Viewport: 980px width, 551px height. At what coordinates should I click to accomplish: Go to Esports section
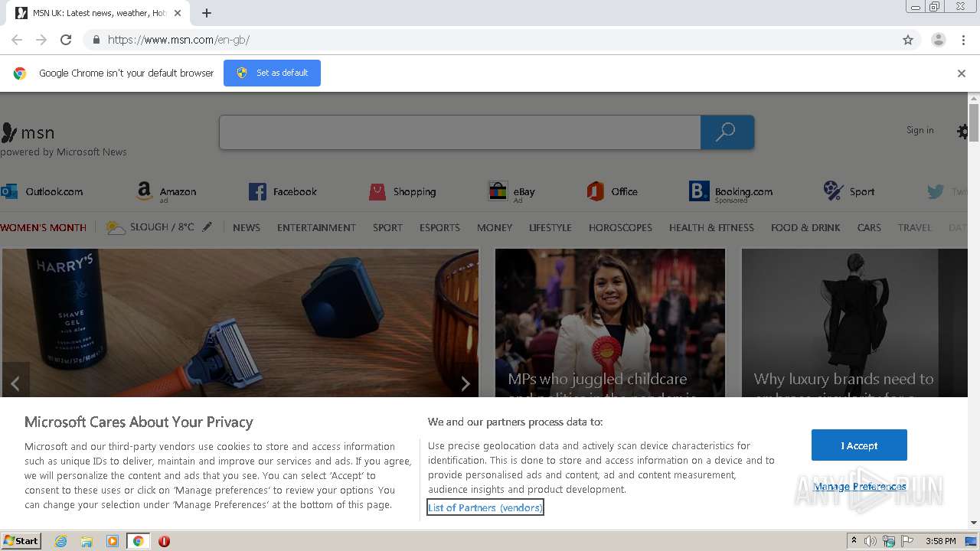[439, 227]
